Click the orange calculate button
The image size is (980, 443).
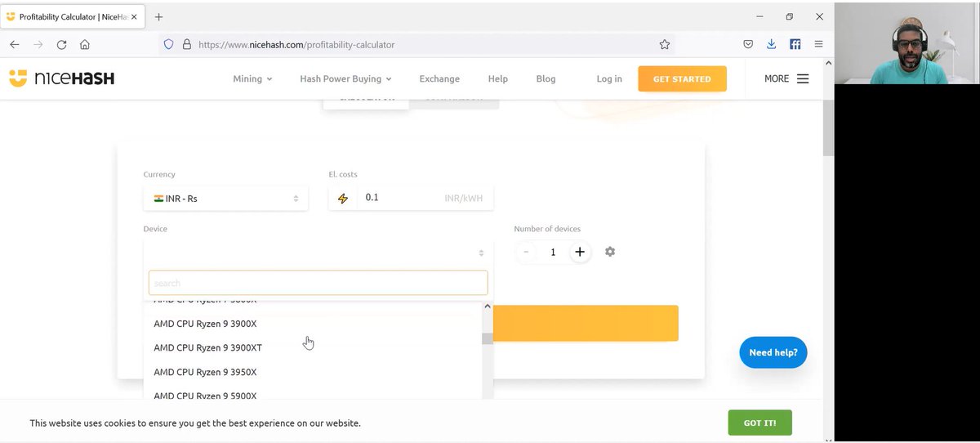click(x=586, y=323)
